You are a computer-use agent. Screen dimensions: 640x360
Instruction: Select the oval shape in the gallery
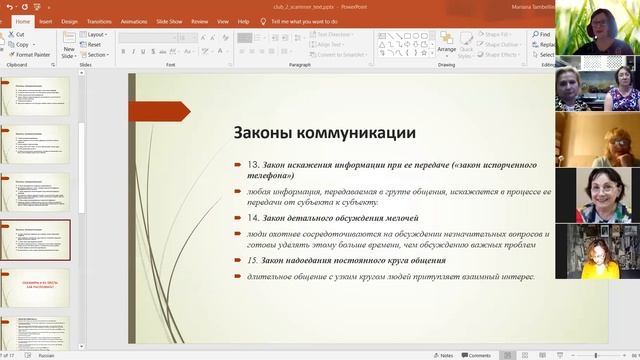[x=416, y=36]
